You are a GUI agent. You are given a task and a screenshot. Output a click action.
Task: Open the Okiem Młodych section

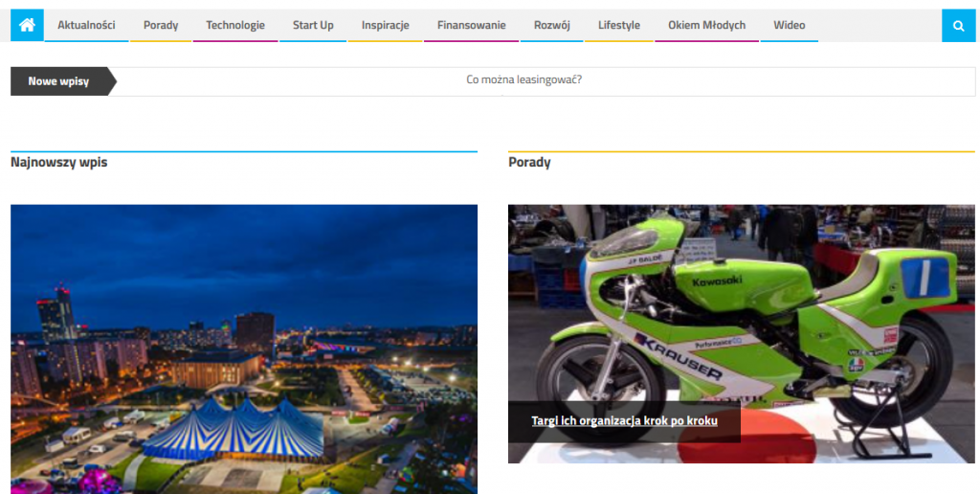[x=706, y=26]
